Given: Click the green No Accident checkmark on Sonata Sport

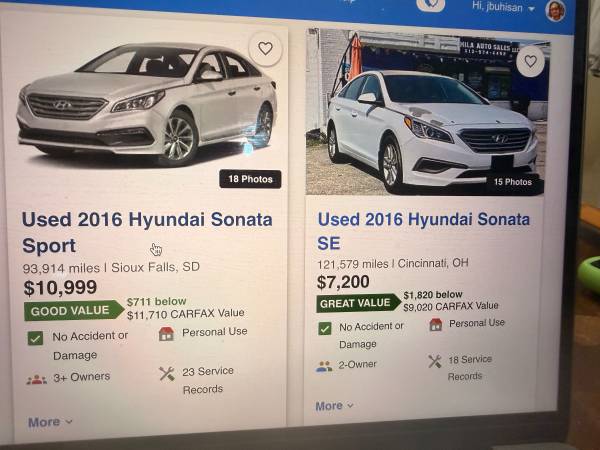Looking at the screenshot, I should pyautogui.click(x=35, y=339).
